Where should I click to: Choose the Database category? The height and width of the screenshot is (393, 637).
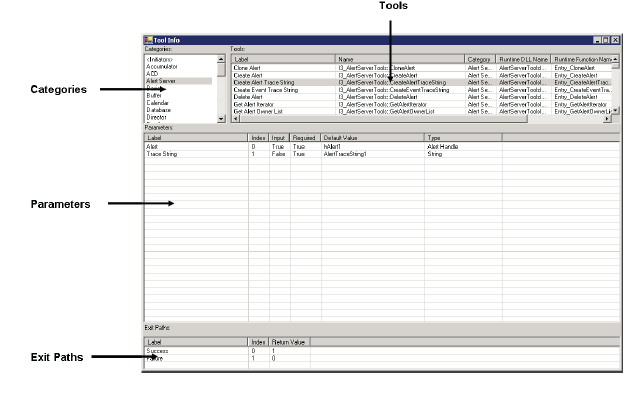pos(159,110)
